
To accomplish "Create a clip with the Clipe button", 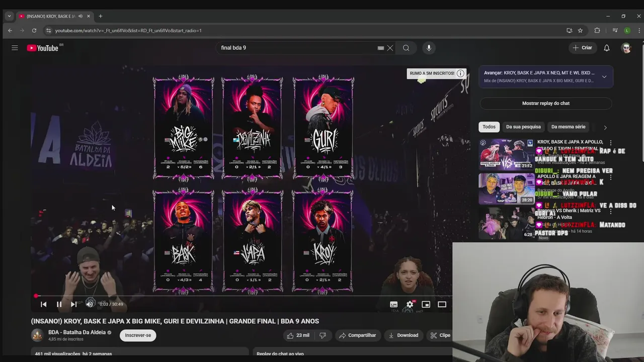I will [440, 335].
